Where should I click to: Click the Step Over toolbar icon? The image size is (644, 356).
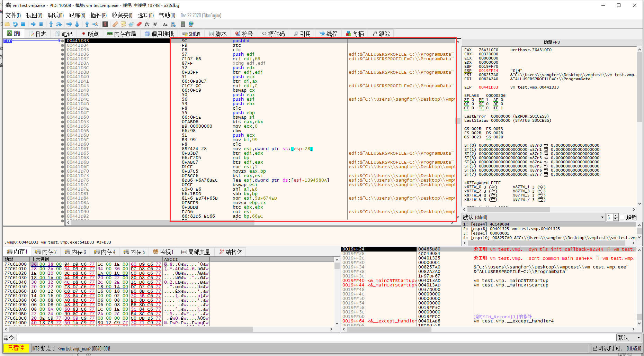[x=59, y=24]
